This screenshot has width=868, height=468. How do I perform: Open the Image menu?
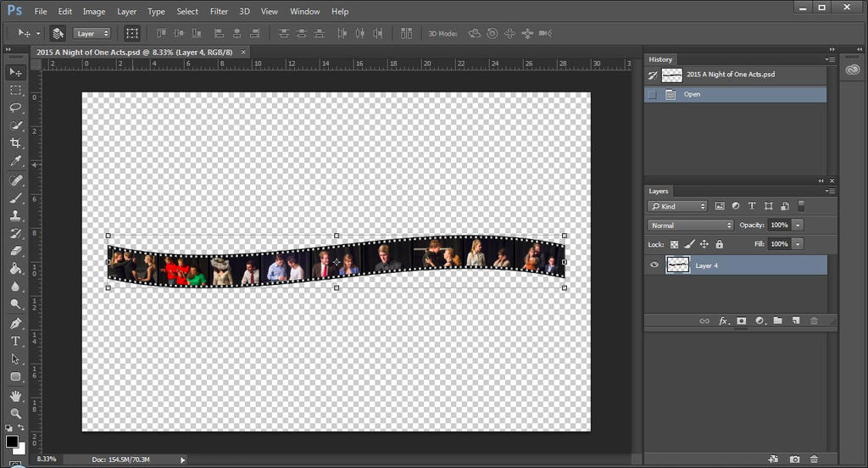94,12
